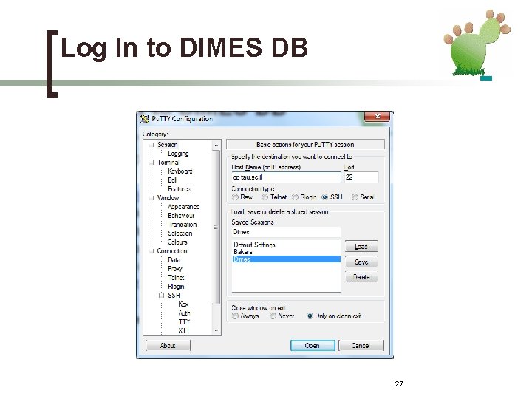The height and width of the screenshot is (399, 532).
Task: Select Dimes saved session in list
Action: pos(287,259)
